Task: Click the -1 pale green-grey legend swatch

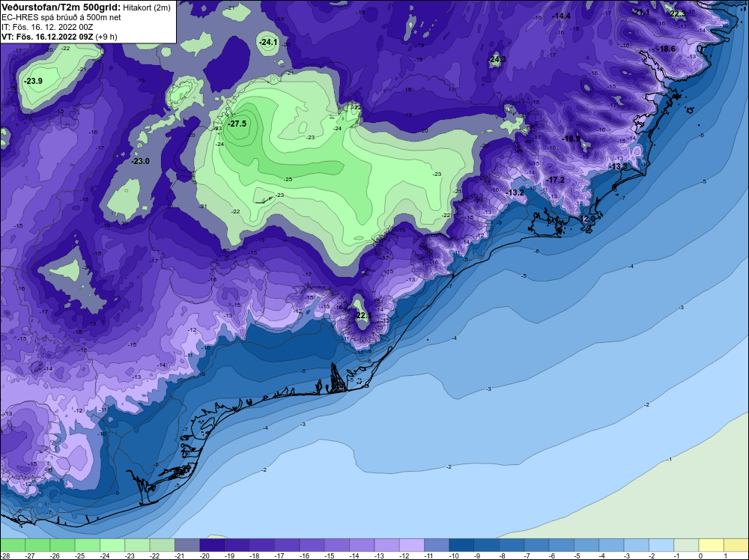Action: click(686, 545)
